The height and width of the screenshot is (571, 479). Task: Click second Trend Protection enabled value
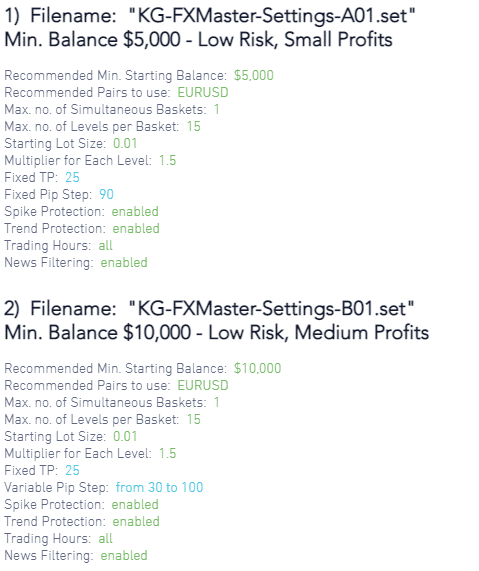(x=136, y=521)
